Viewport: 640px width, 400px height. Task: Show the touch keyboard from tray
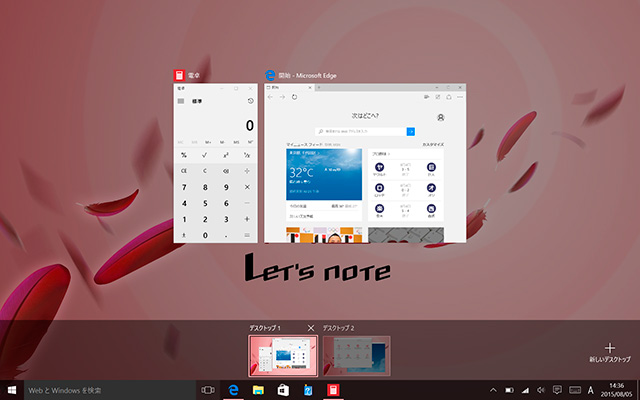point(575,390)
